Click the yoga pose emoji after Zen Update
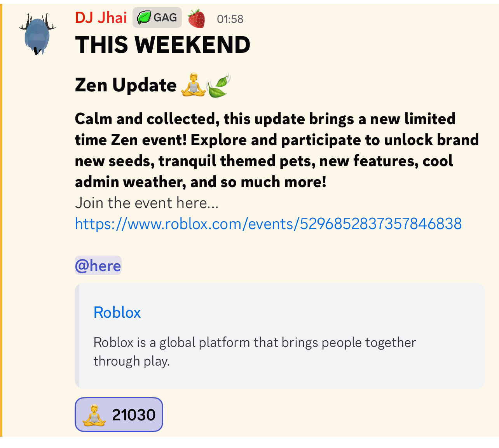The width and height of the screenshot is (499, 448). 194,85
